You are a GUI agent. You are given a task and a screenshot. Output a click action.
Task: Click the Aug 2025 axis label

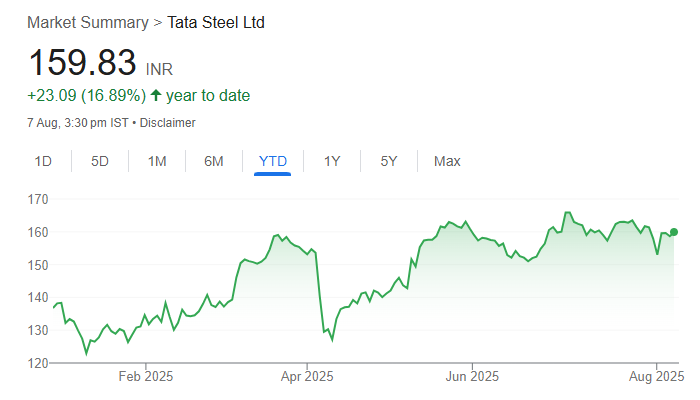(656, 377)
